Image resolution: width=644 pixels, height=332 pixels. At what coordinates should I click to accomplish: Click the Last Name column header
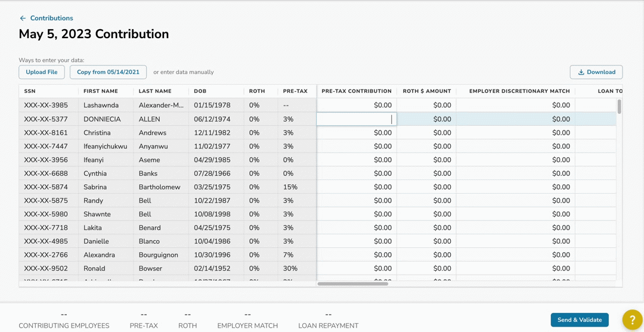(x=155, y=91)
